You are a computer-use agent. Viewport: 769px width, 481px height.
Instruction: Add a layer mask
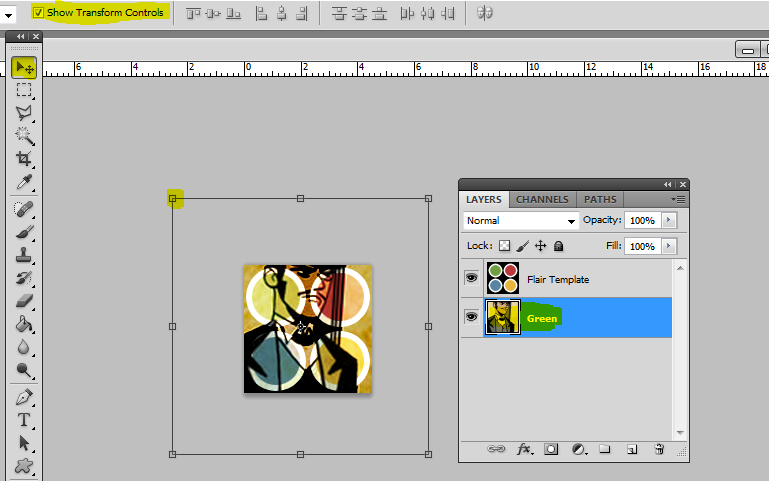[x=551, y=449]
